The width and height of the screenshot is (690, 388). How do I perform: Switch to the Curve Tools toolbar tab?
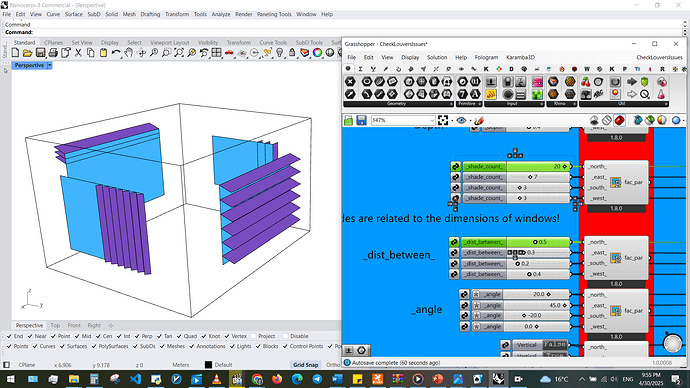[273, 43]
